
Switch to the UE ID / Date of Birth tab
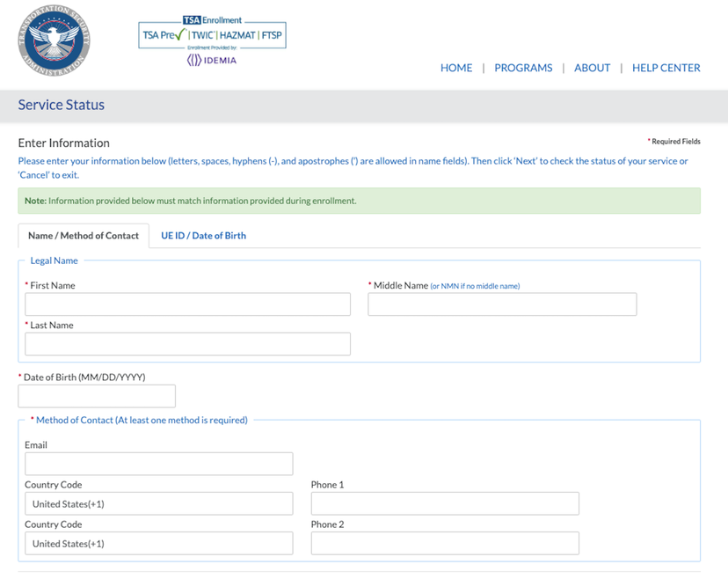click(203, 235)
